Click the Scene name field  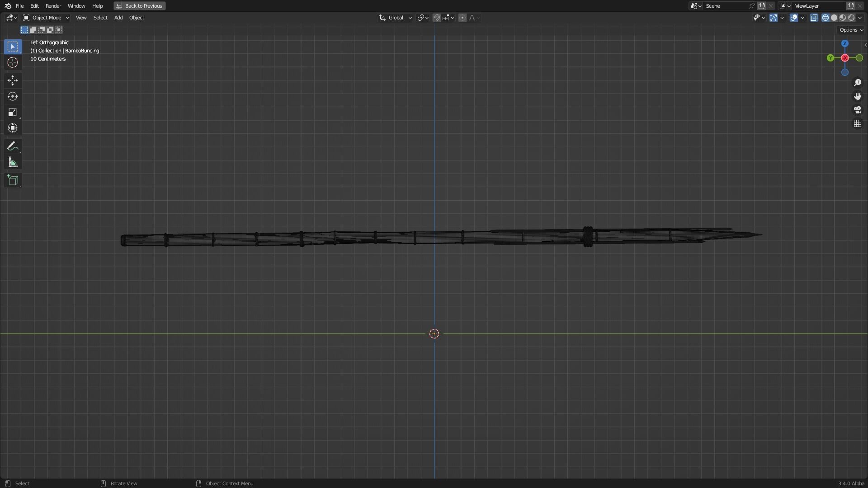tap(726, 6)
